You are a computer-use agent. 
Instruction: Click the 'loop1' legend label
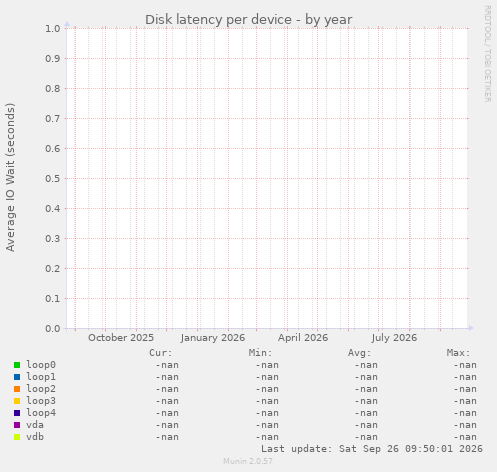click(x=41, y=377)
